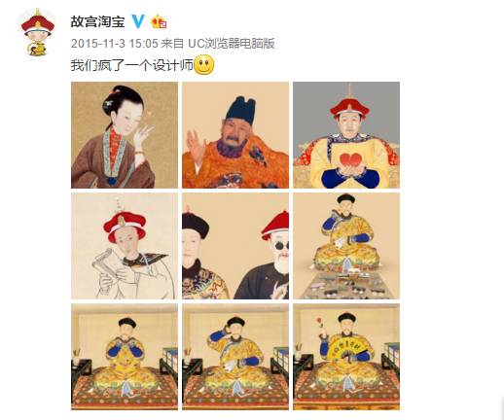Open the 故宫淘宝 profile avatar
Viewport: 504px width, 420px height.
[38, 32]
